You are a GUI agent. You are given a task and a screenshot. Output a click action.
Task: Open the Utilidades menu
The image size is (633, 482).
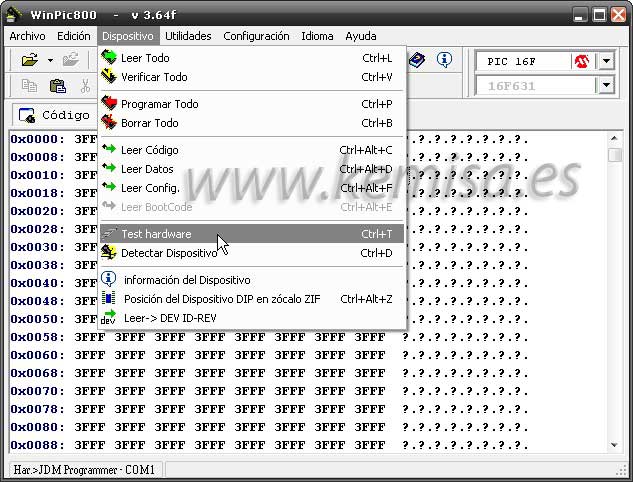click(188, 36)
